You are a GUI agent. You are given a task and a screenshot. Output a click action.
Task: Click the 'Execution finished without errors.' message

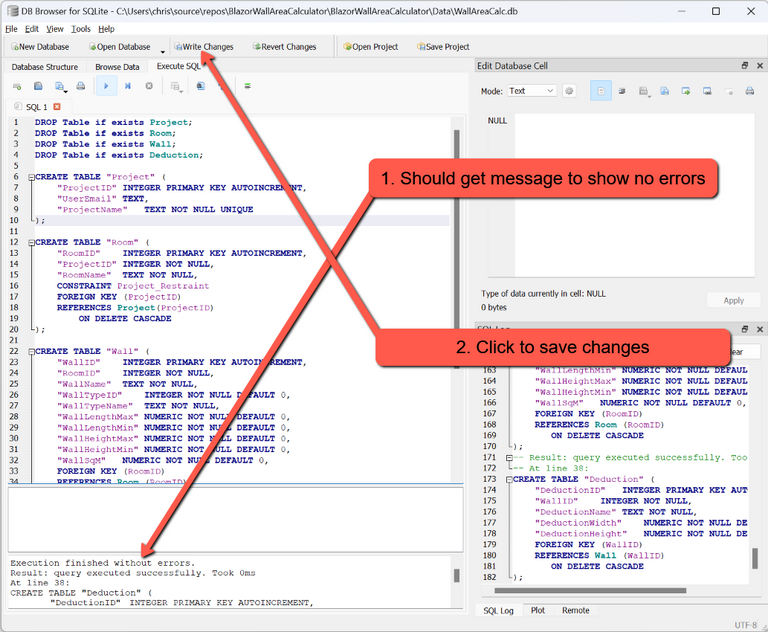102,563
